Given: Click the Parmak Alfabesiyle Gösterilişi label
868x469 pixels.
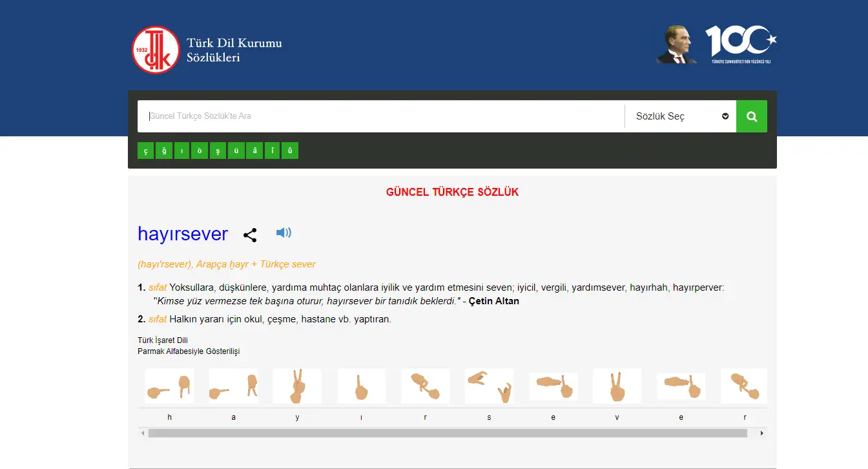Looking at the screenshot, I should [189, 351].
